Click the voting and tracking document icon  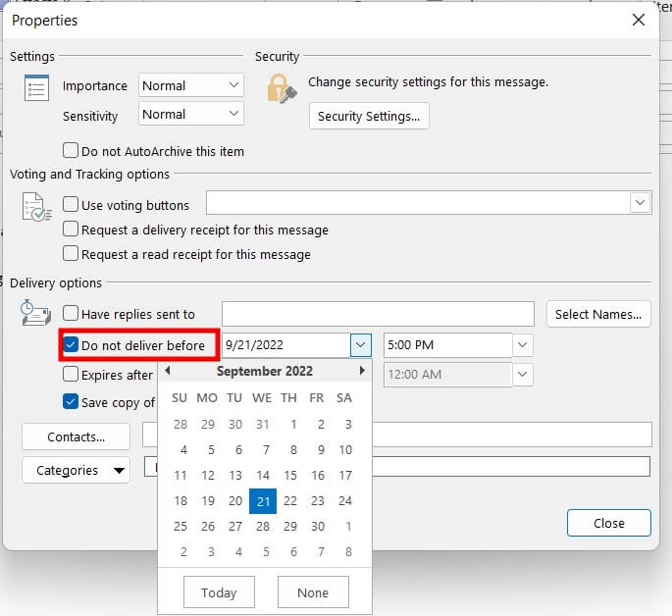coord(36,207)
